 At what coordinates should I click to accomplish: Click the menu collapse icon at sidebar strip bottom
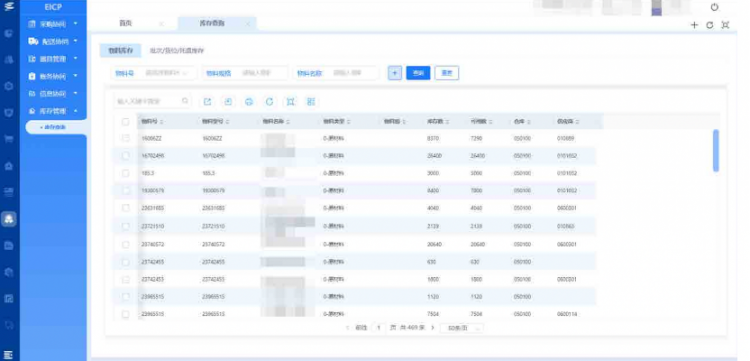pos(9,354)
